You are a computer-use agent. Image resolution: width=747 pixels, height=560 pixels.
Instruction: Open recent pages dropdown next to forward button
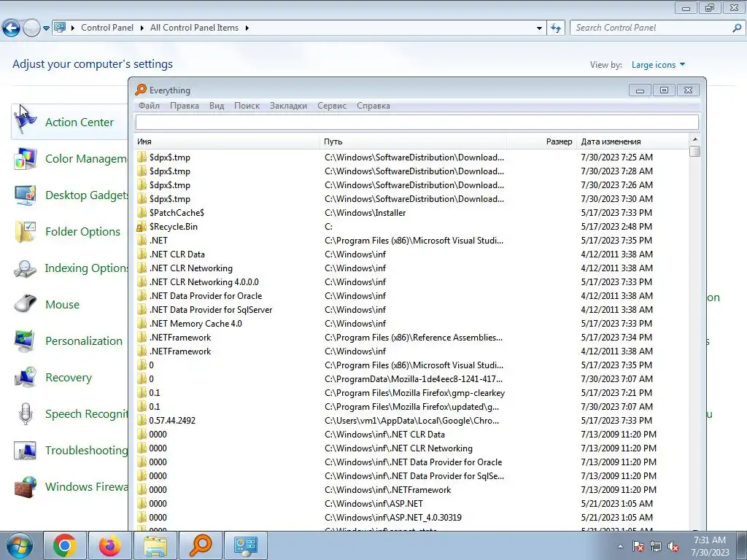pyautogui.click(x=46, y=28)
